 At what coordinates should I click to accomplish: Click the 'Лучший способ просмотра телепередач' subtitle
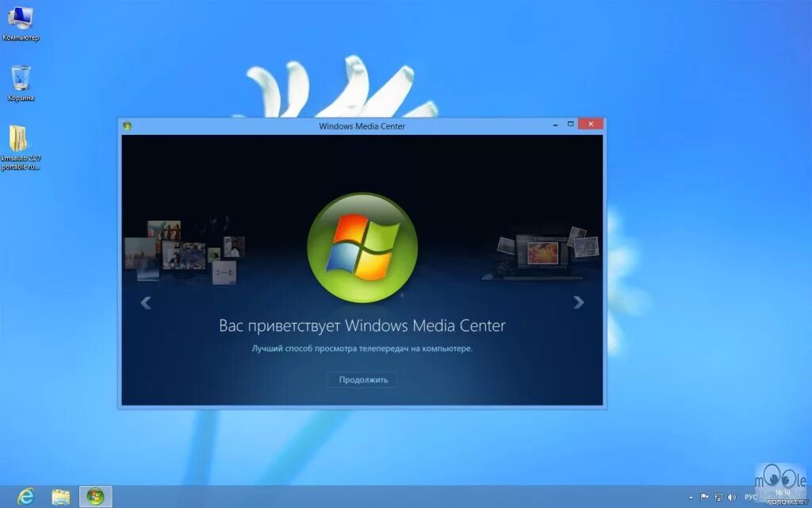click(362, 348)
